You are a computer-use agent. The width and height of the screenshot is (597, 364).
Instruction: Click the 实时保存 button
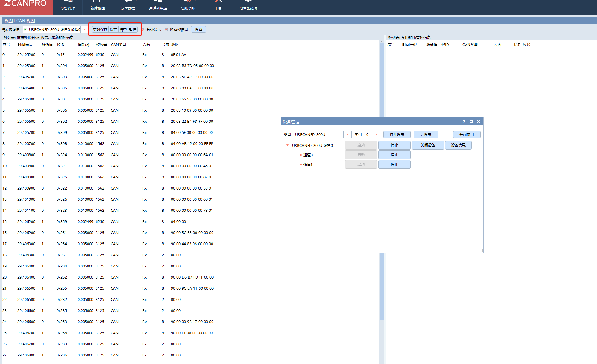click(100, 29)
